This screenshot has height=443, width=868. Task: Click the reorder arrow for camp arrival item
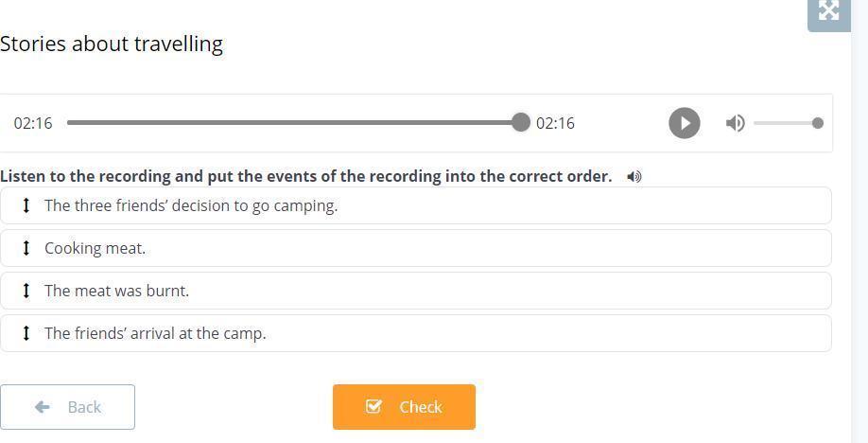point(26,333)
